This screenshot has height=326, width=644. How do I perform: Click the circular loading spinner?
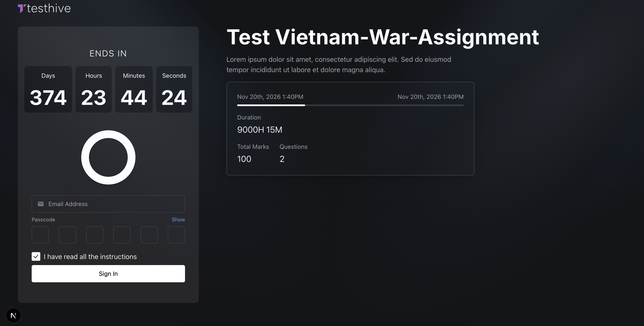(108, 157)
